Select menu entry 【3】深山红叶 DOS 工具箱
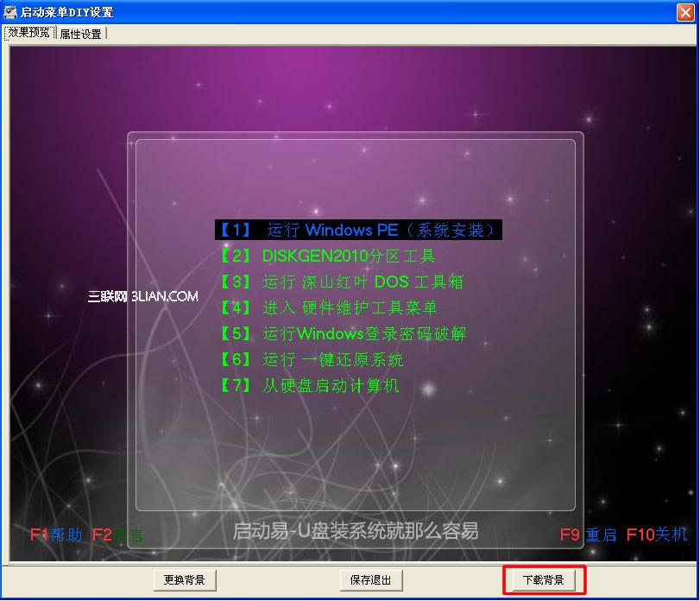This screenshot has width=700, height=601. point(342,282)
